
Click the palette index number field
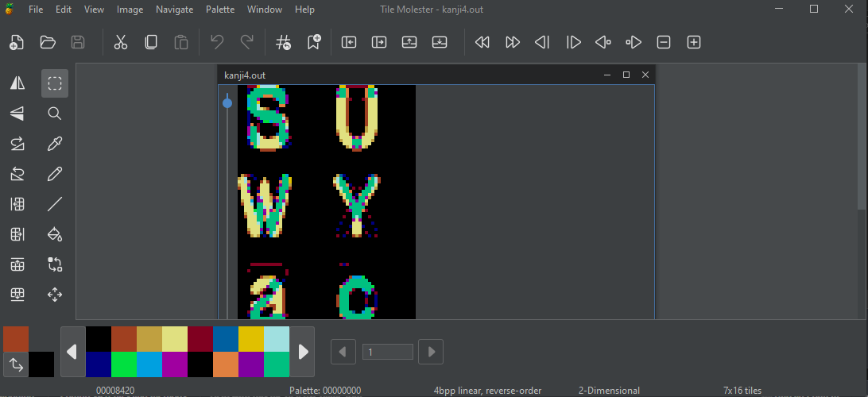coord(387,352)
